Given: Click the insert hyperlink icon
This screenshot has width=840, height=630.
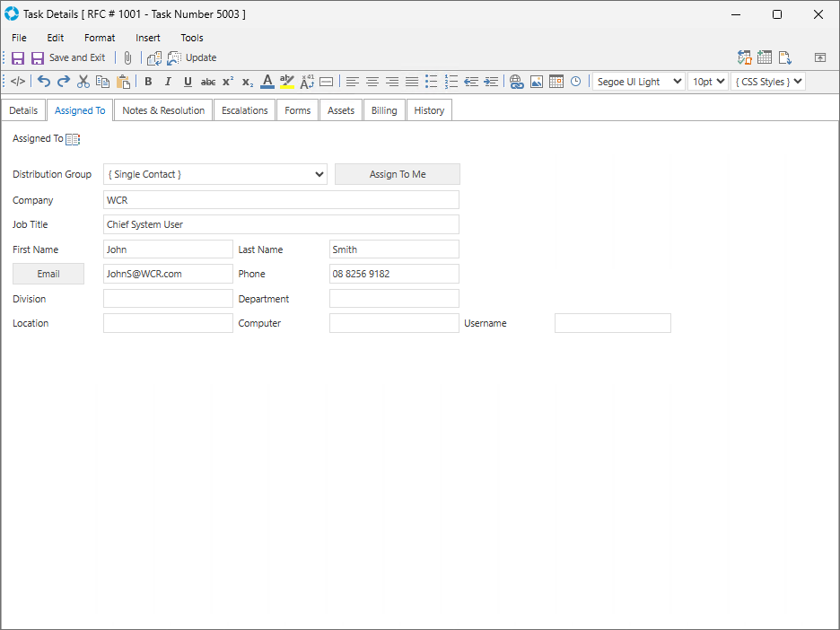Looking at the screenshot, I should (x=516, y=82).
